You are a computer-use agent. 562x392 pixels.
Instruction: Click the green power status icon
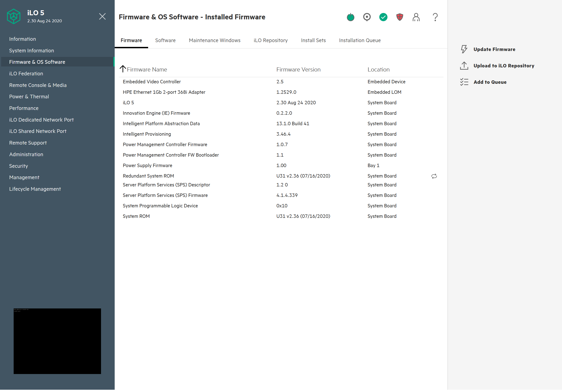350,17
